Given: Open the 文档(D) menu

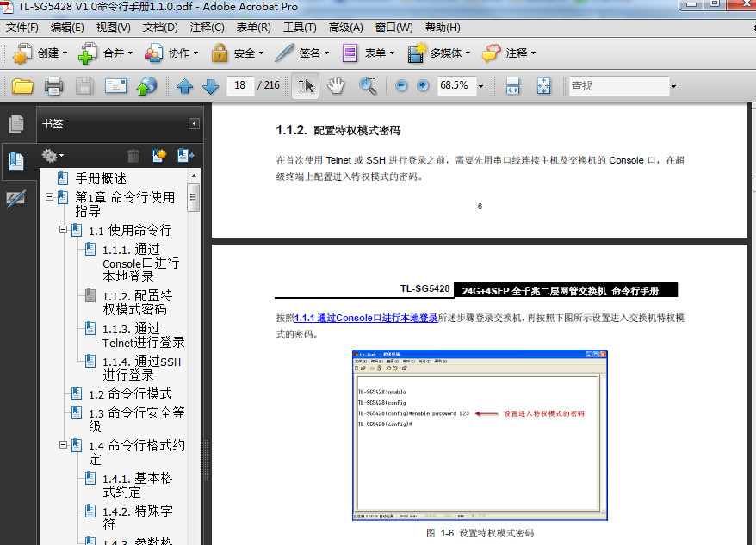Looking at the screenshot, I should click(160, 28).
